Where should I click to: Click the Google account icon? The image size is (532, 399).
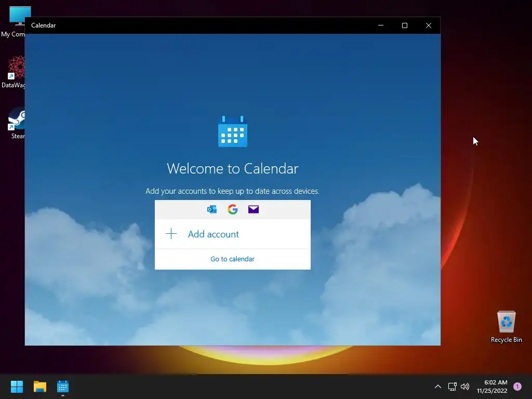[233, 209]
